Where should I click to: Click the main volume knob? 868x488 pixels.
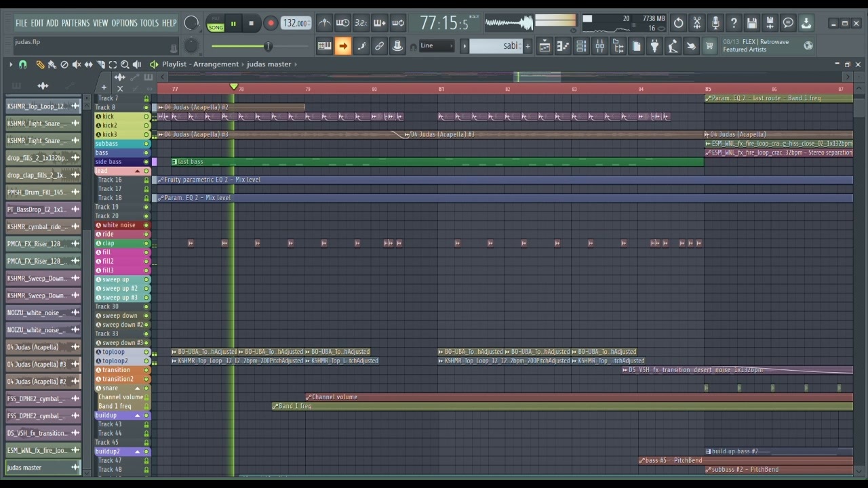[192, 23]
